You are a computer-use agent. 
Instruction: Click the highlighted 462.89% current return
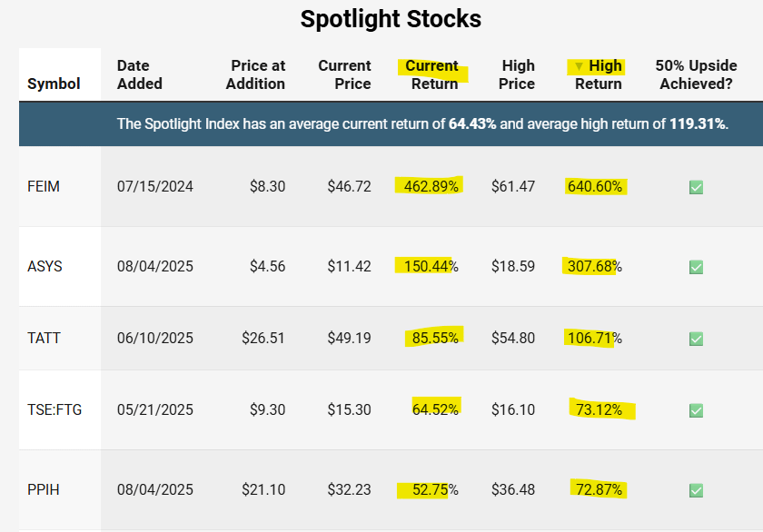coord(431,186)
